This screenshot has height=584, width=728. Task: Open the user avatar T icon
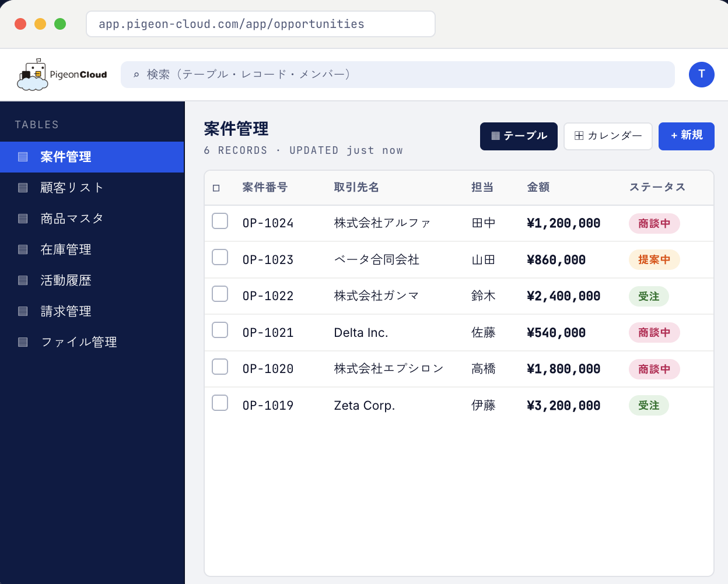(x=701, y=75)
